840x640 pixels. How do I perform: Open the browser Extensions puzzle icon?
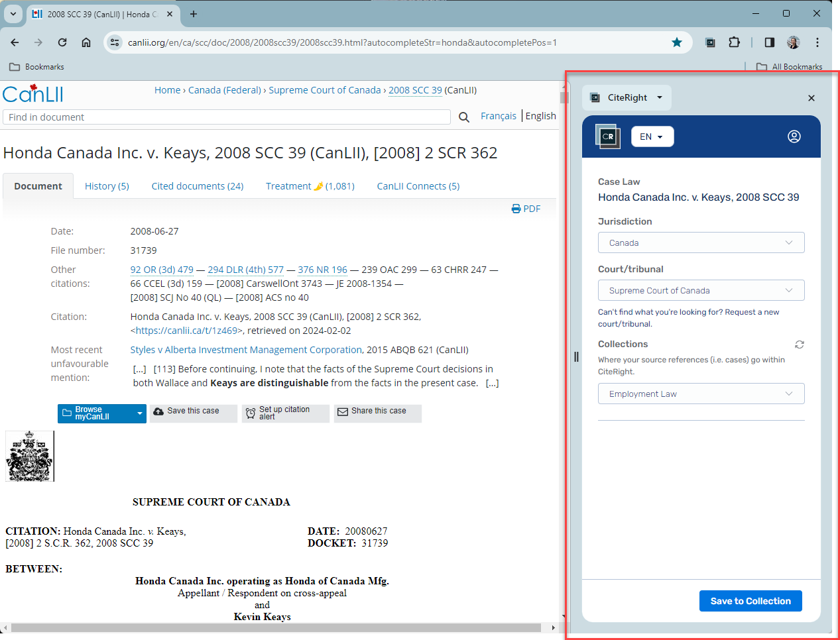[734, 42]
